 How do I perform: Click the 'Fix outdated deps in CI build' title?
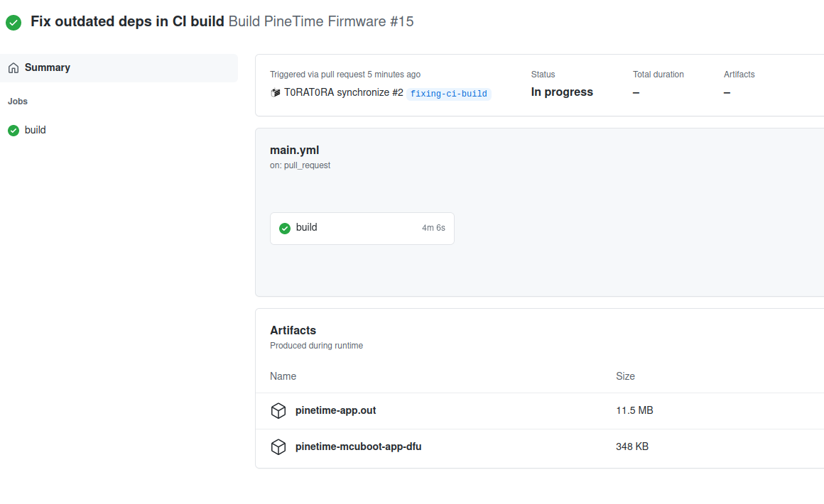click(127, 21)
